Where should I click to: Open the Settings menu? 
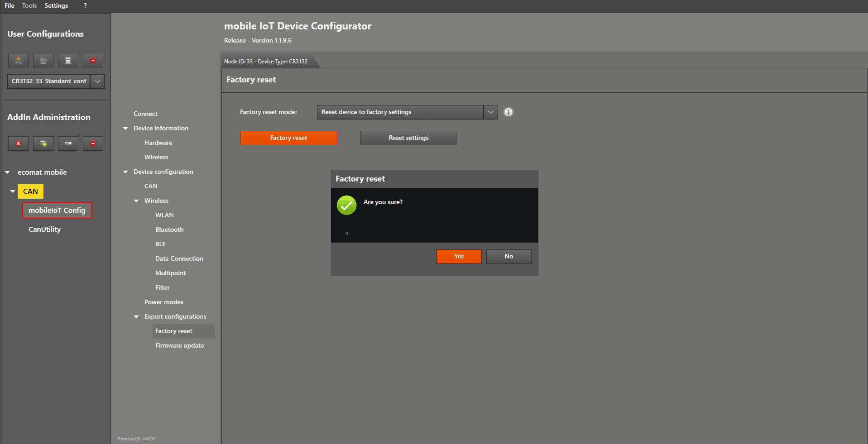56,5
